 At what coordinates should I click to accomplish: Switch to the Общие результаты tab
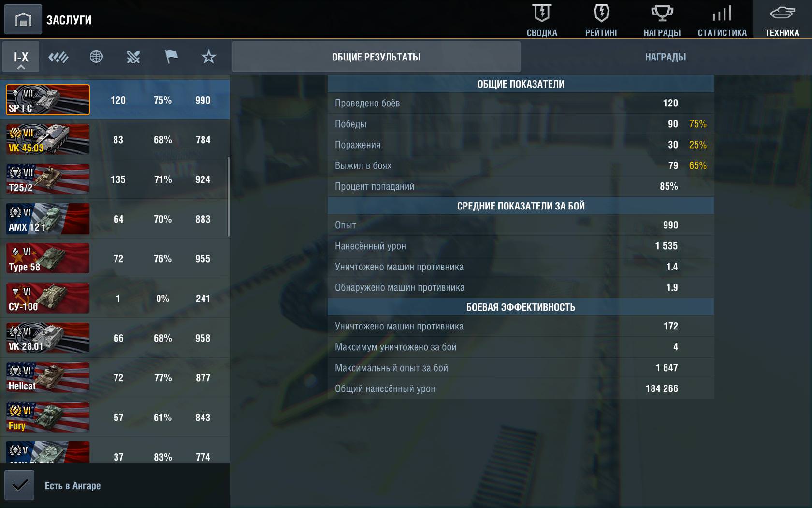376,57
